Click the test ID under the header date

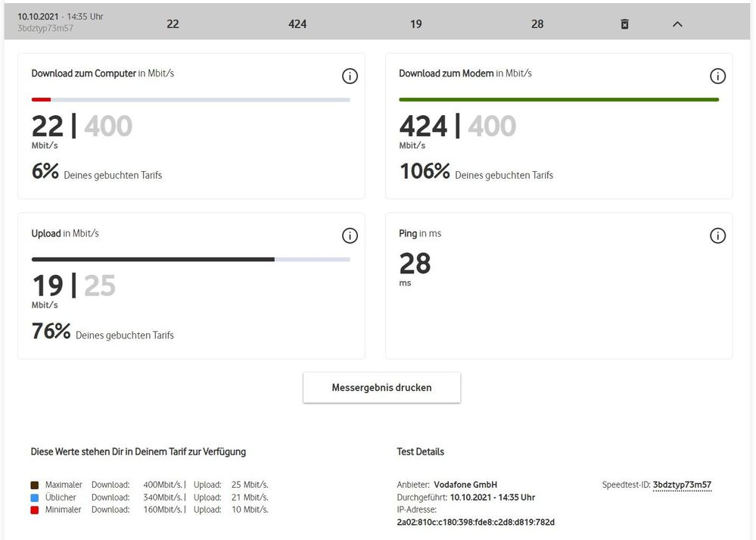point(42,27)
